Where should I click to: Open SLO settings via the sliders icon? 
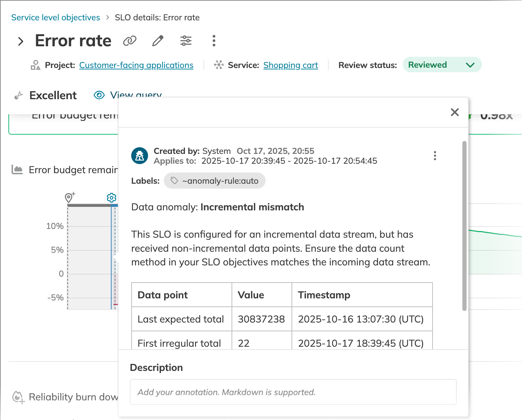pos(186,41)
